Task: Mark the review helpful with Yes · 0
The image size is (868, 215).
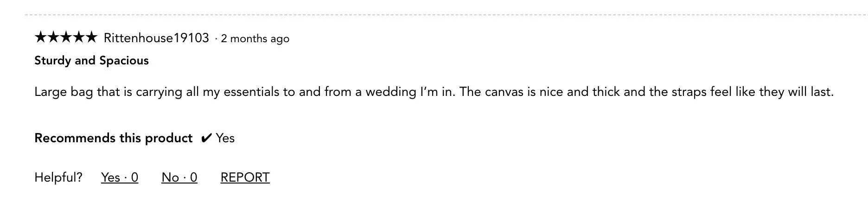Action: point(120,177)
